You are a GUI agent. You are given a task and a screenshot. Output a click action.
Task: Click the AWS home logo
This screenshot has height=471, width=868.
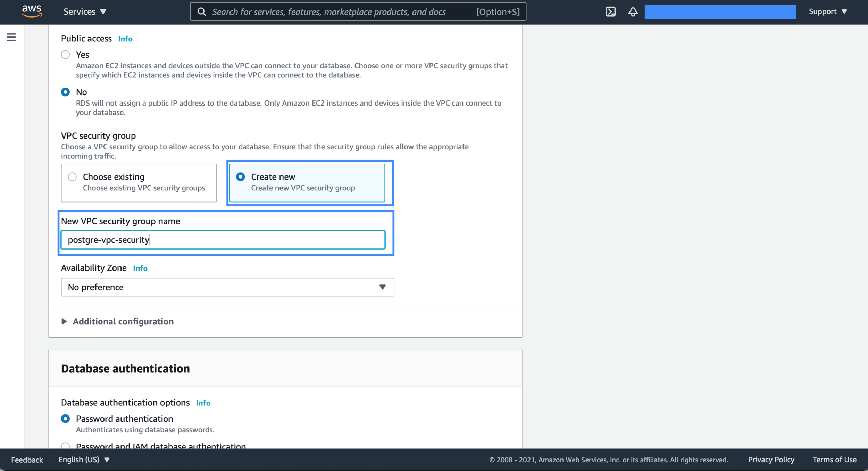31,11
